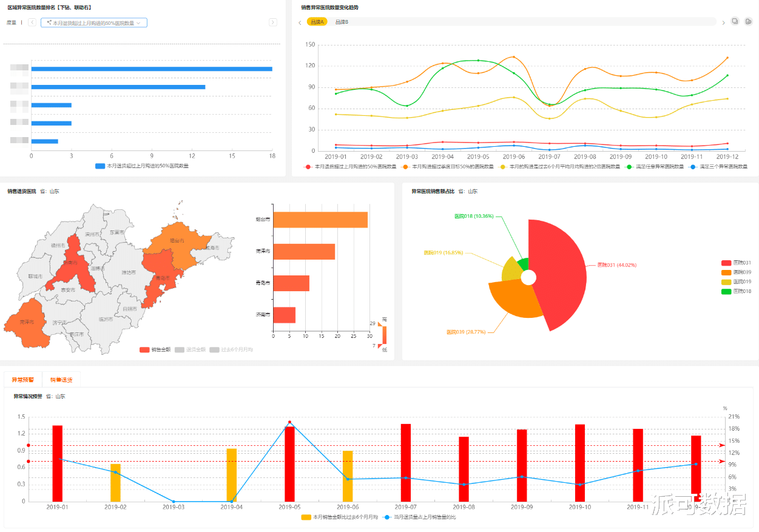The height and width of the screenshot is (532, 759).
Task: Click the left arrow beside the measure dropdown
Action: pyautogui.click(x=32, y=22)
